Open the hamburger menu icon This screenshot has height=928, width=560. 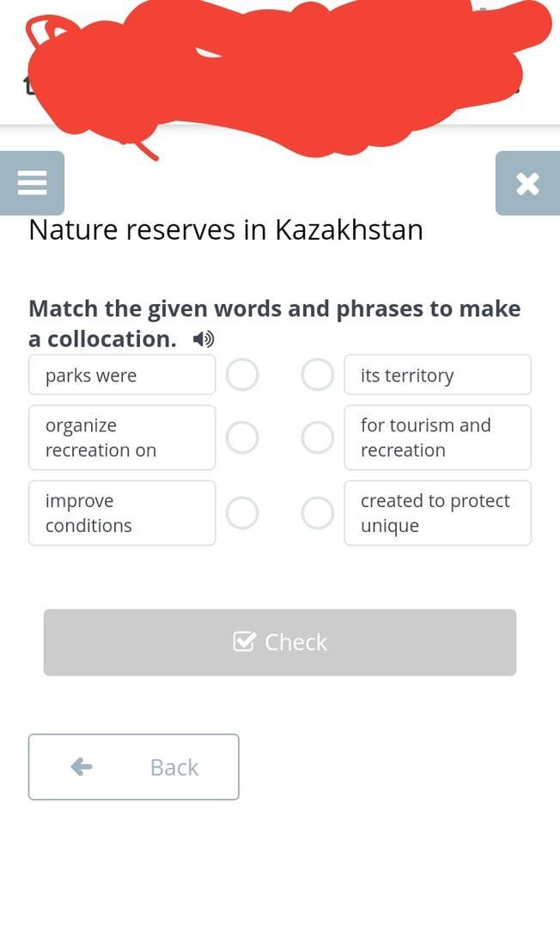(32, 183)
